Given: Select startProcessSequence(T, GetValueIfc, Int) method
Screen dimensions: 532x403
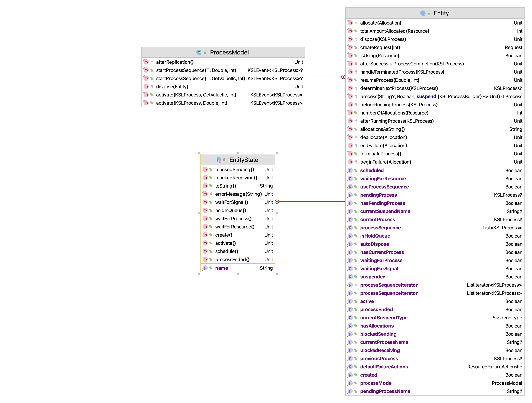Looking at the screenshot, I should coord(223,78).
